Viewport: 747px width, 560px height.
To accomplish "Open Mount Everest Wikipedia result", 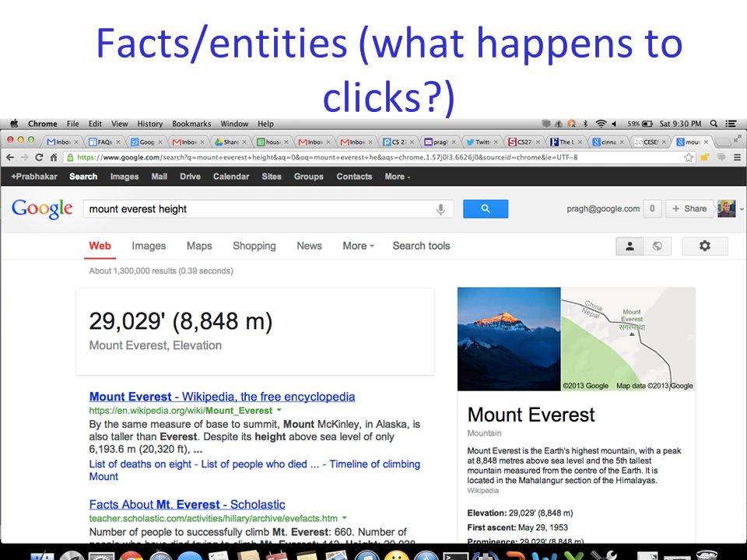I will pyautogui.click(x=222, y=397).
